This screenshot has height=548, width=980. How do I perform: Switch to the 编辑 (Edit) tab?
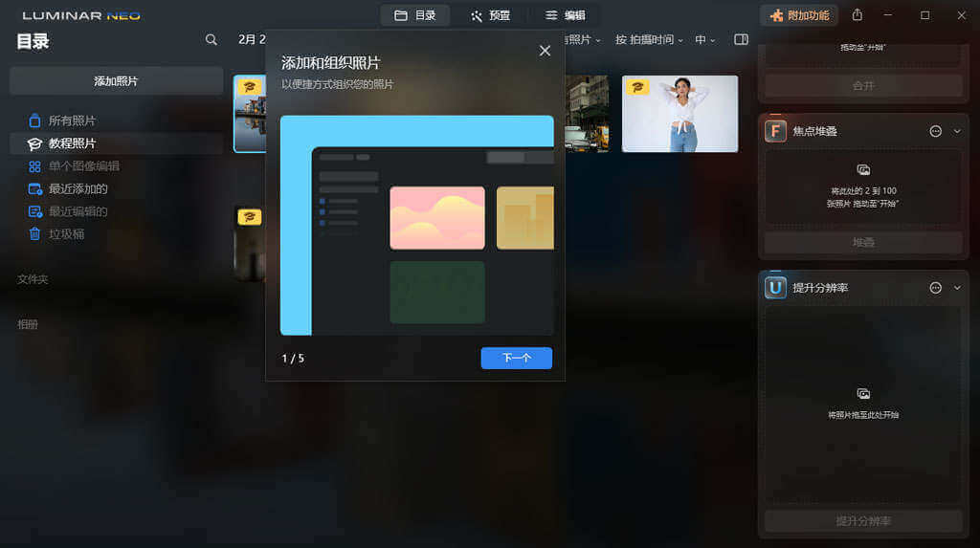(565, 15)
